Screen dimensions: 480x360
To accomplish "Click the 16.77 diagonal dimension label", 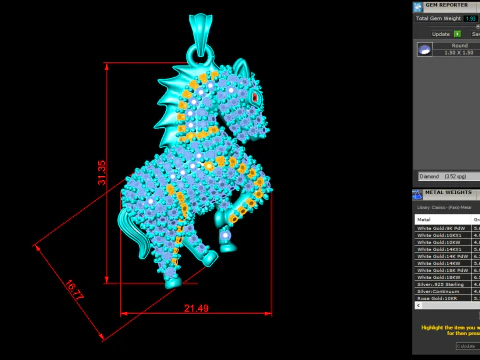I will tap(74, 290).
